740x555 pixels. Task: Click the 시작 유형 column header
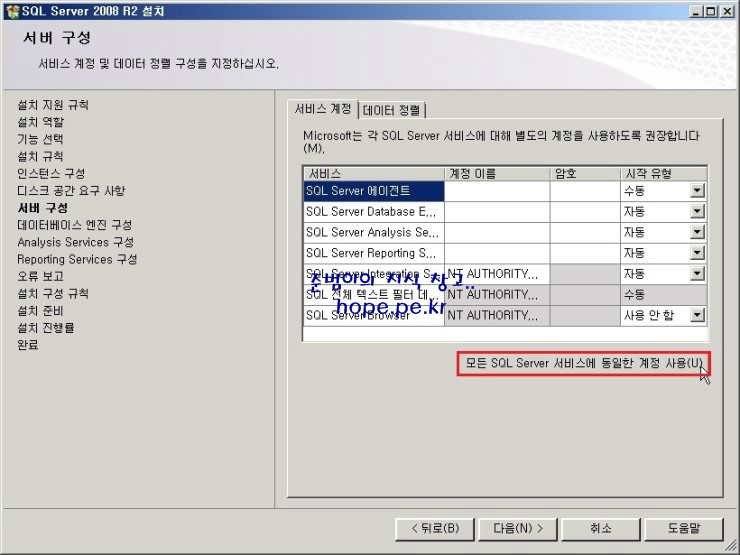[664, 174]
